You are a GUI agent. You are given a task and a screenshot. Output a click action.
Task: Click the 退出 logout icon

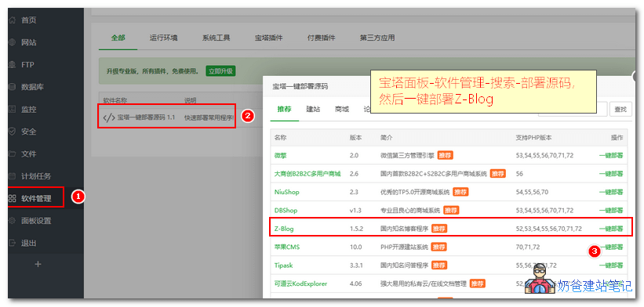(x=12, y=243)
